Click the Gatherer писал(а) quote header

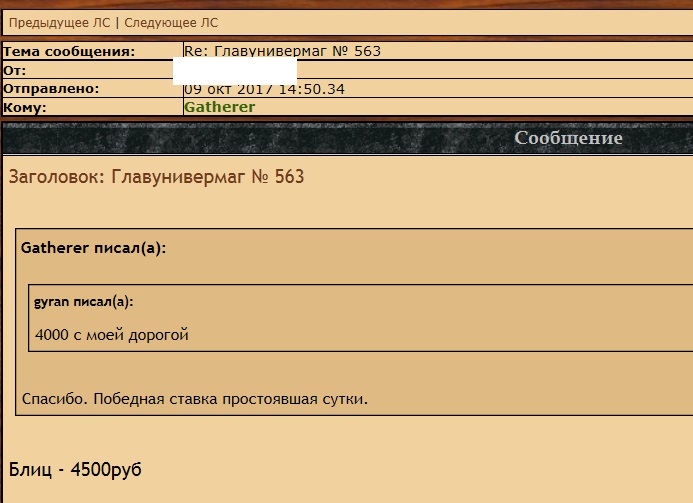click(x=92, y=248)
